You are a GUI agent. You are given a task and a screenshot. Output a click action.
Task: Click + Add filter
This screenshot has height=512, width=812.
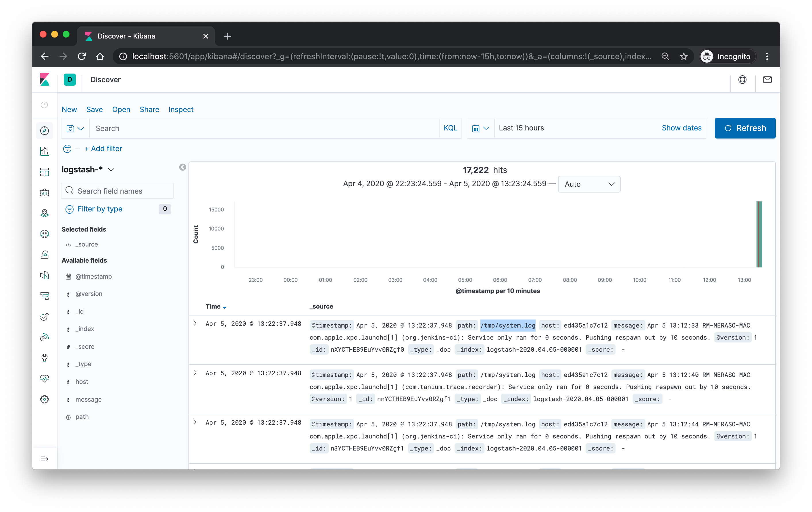click(103, 149)
